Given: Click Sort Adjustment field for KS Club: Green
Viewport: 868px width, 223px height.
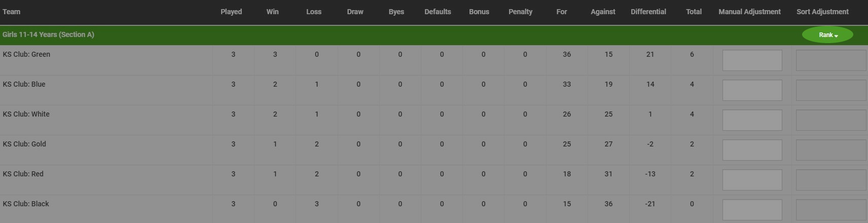Looking at the screenshot, I should pyautogui.click(x=831, y=60).
